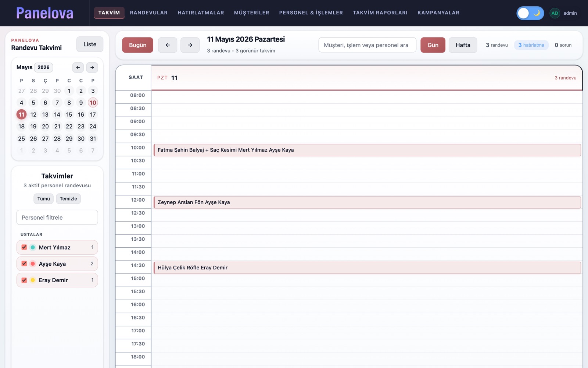588x368 pixels.
Task: Focus the customer search field
Action: 367,45
